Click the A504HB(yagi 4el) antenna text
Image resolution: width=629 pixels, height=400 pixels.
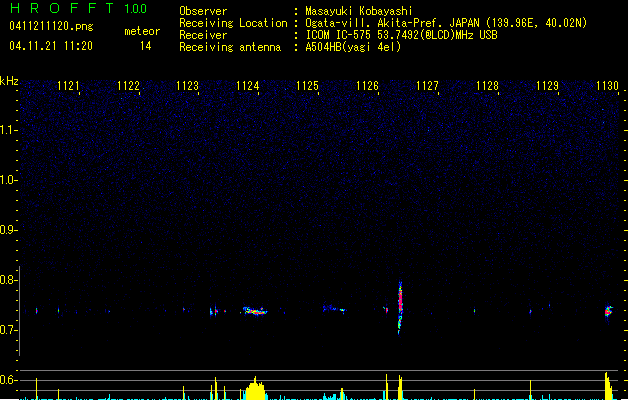[353, 47]
